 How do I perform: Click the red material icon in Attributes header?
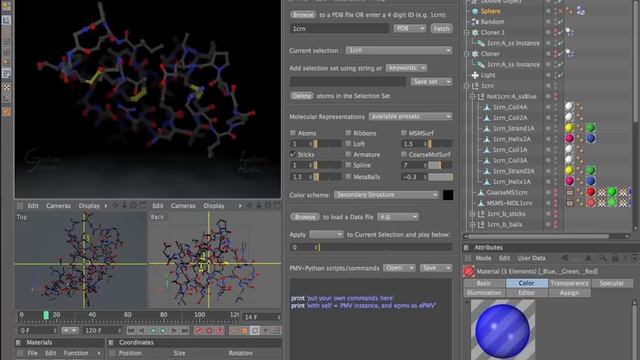tap(469, 271)
